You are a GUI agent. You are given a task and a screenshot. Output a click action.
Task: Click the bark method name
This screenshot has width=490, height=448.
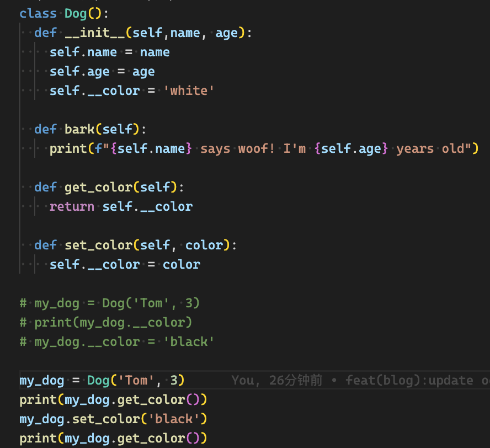click(79, 129)
